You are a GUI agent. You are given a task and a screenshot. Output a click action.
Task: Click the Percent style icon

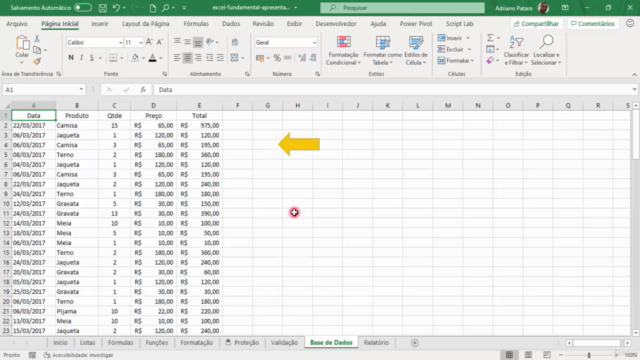point(277,58)
